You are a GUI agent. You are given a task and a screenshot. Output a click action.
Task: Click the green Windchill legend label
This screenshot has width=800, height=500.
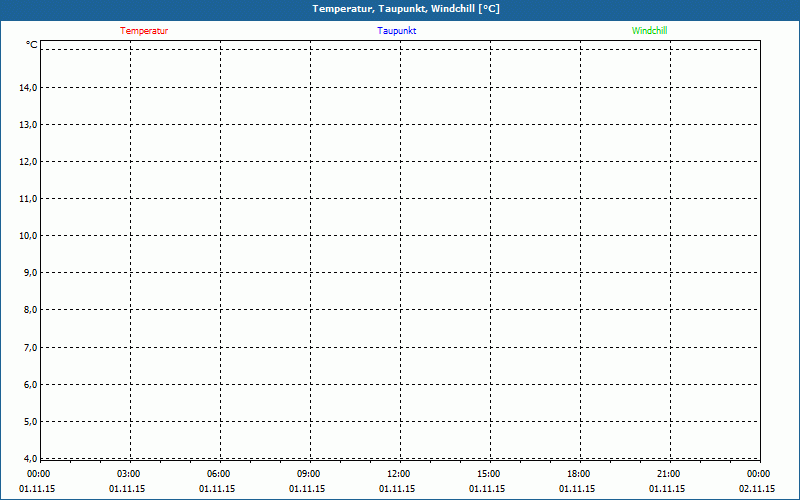[x=649, y=31]
